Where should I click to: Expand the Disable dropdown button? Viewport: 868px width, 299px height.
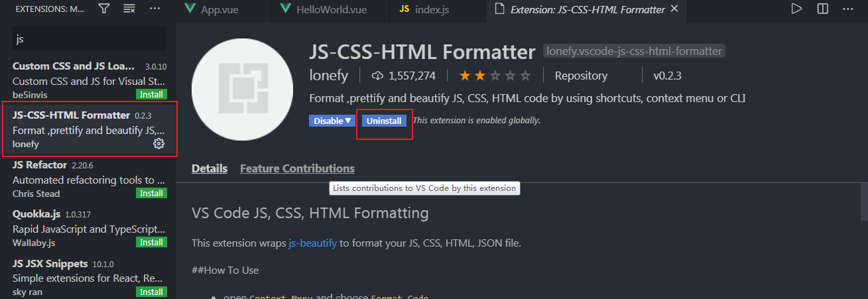(333, 121)
